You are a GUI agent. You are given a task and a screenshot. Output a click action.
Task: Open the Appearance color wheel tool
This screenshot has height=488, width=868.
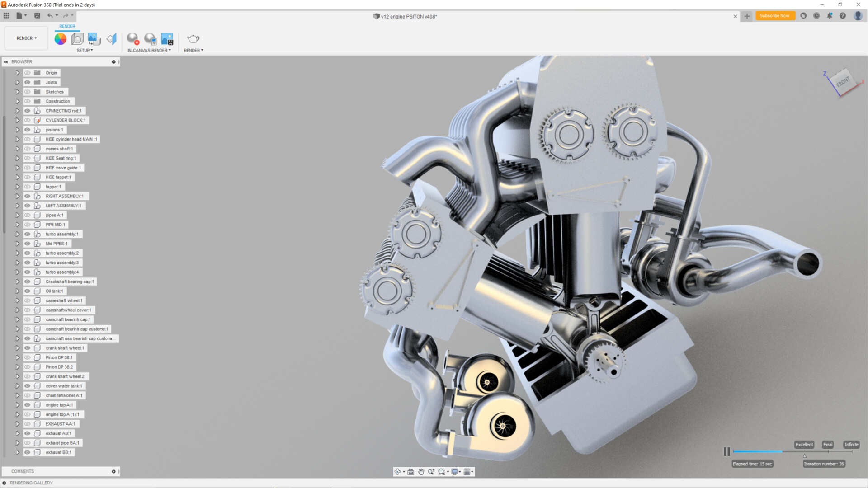[61, 39]
